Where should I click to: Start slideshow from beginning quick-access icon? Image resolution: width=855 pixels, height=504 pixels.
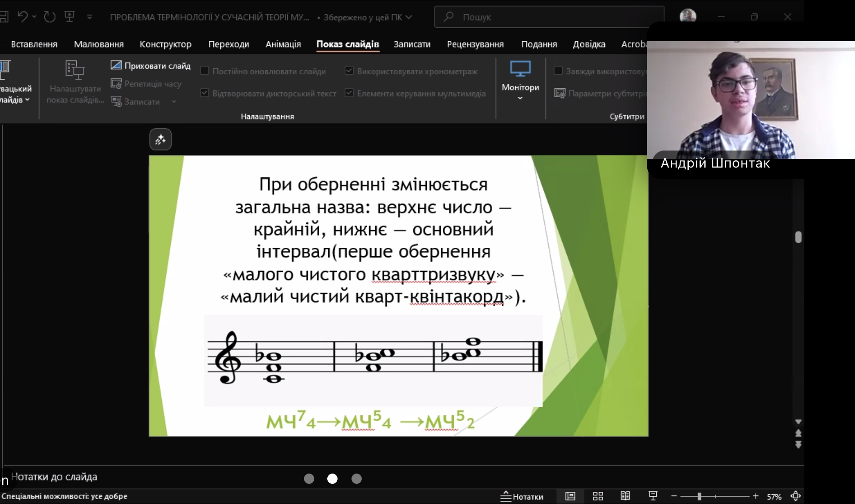[x=69, y=17]
